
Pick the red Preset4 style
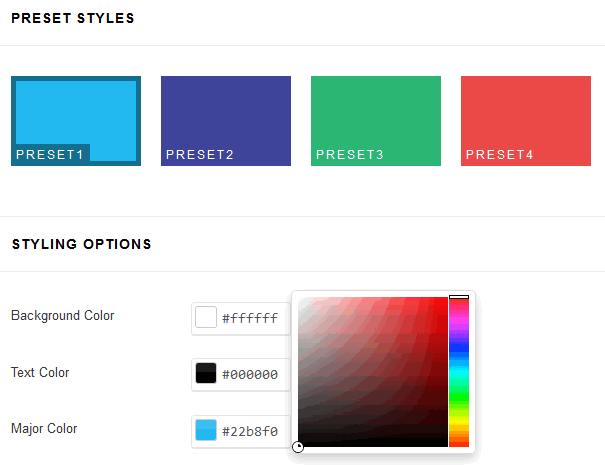pos(526,121)
